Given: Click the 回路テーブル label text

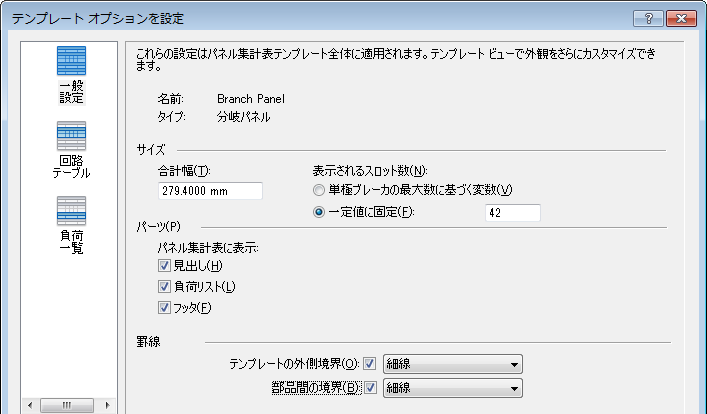Looking at the screenshot, I should [x=71, y=165].
